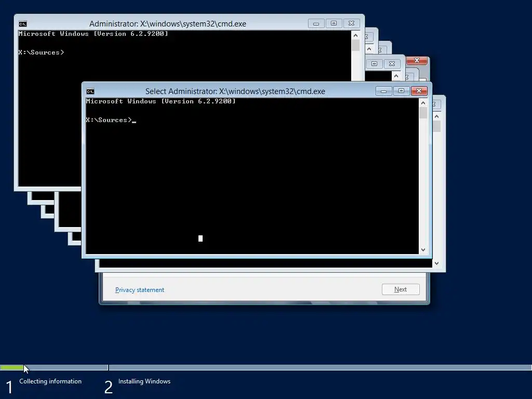Click the white selection block in the front cmd window

tap(201, 238)
